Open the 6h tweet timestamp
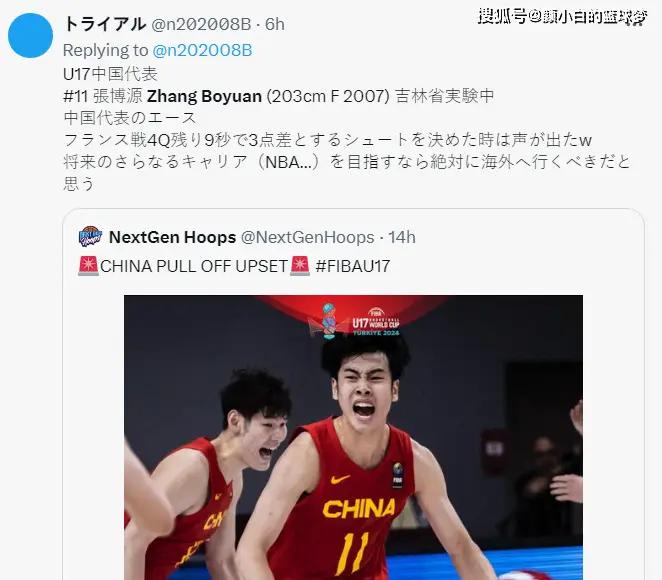The width and height of the screenshot is (662, 580). point(274,24)
